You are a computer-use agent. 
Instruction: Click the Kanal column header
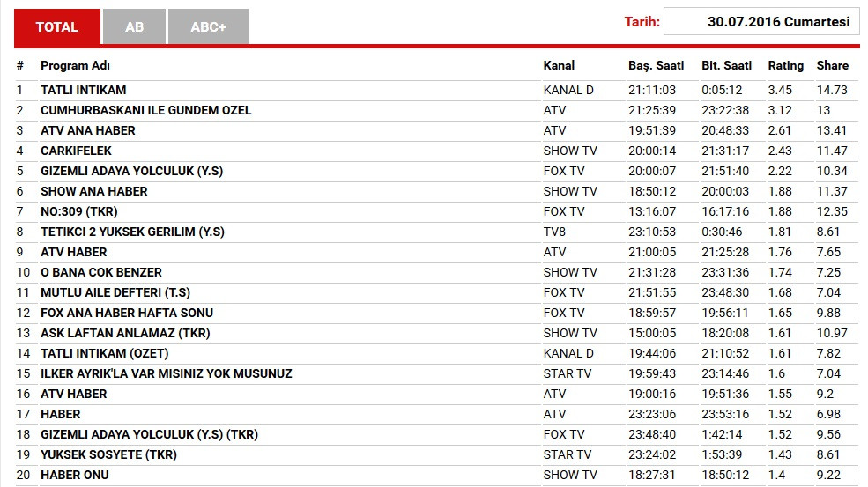tap(559, 65)
